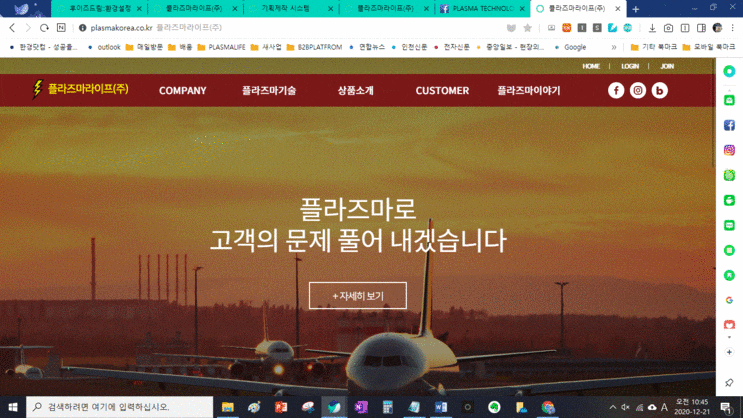Image resolution: width=743 pixels, height=418 pixels.
Task: Expand hidden system tray icons chevron
Action: pyautogui.click(x=613, y=407)
